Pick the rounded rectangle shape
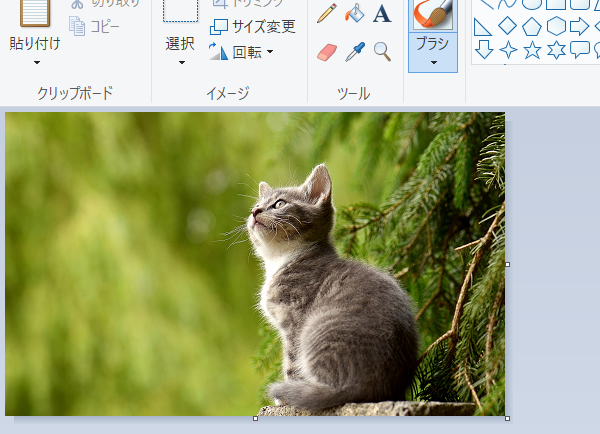This screenshot has width=600, height=434. coord(580,4)
